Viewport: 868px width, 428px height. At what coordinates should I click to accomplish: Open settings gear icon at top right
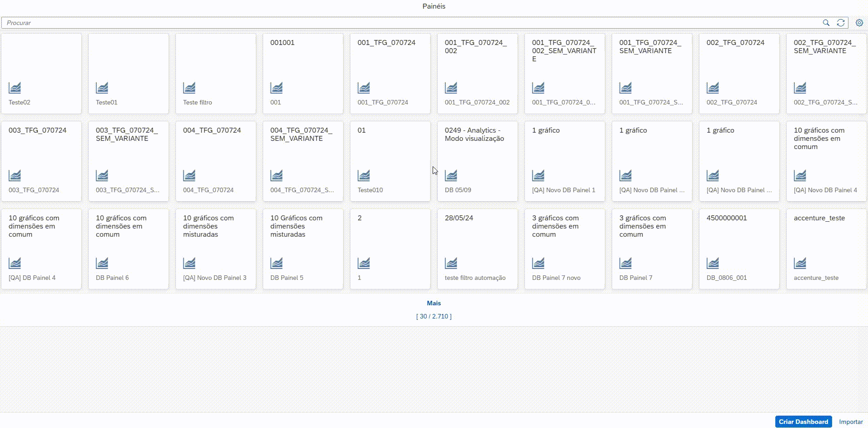pyautogui.click(x=859, y=23)
